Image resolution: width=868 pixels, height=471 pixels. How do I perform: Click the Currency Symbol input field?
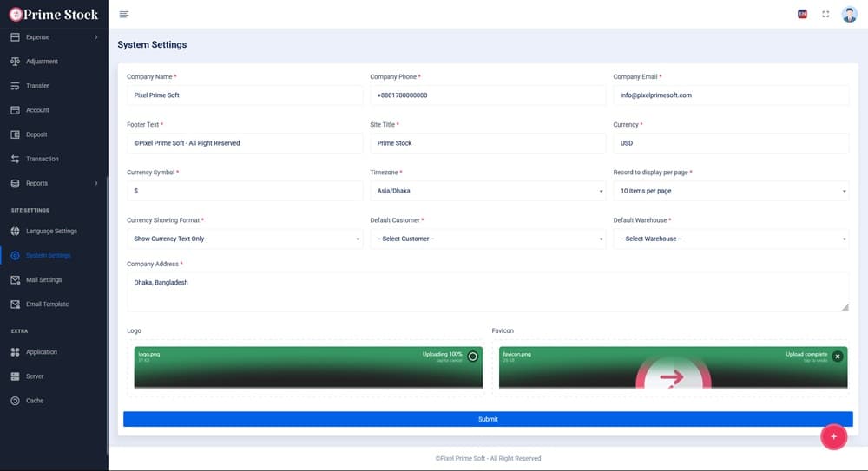(x=245, y=191)
